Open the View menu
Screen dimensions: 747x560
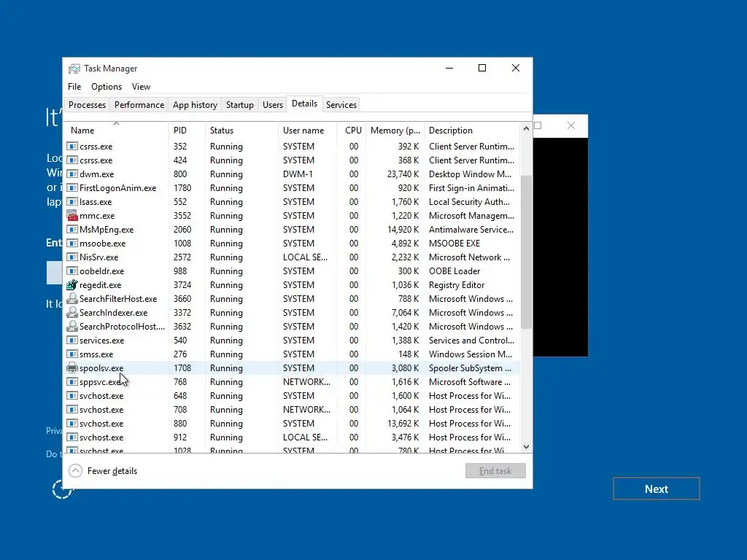[141, 87]
